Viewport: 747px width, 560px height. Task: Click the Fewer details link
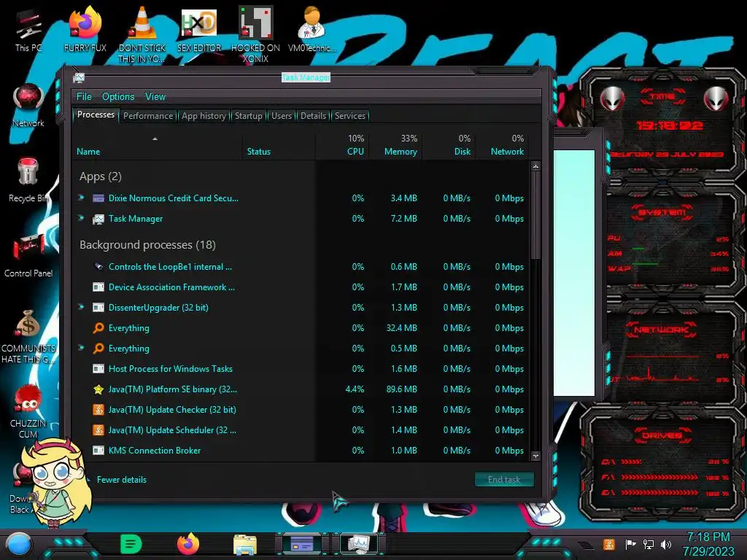pos(122,480)
